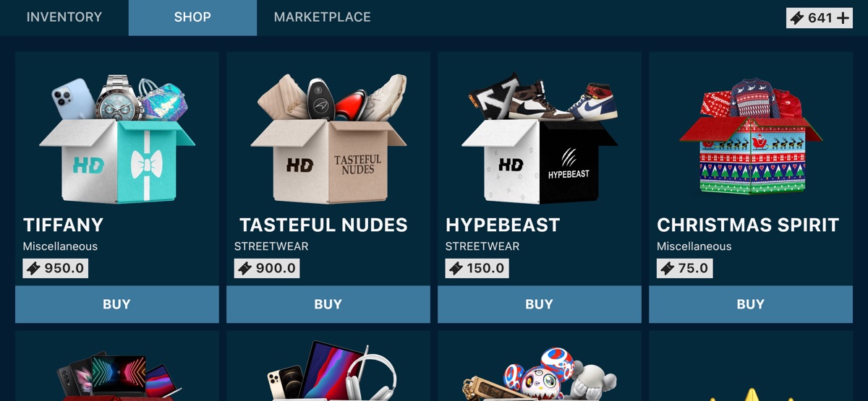Buy the Christmas Spirit box
The height and width of the screenshot is (401, 868).
click(750, 304)
